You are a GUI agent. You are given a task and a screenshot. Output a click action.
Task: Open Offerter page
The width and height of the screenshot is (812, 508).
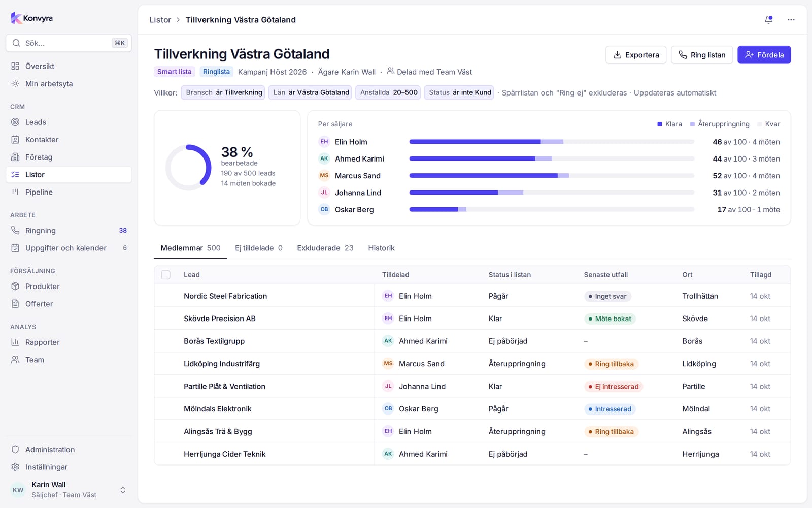tap(69, 304)
